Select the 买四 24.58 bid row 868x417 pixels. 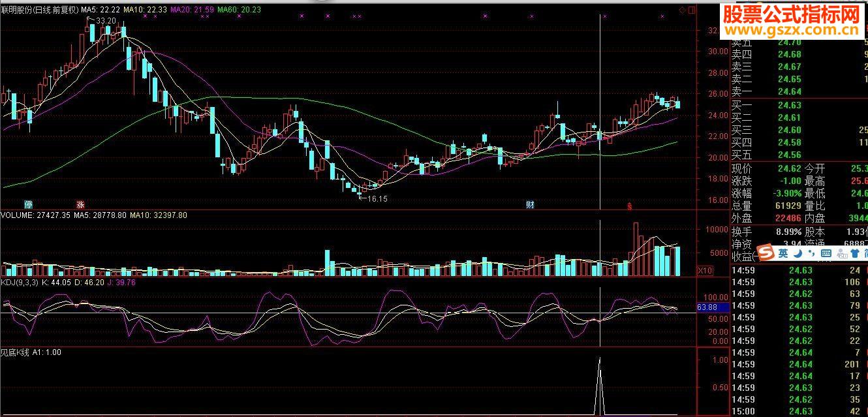pos(798,142)
